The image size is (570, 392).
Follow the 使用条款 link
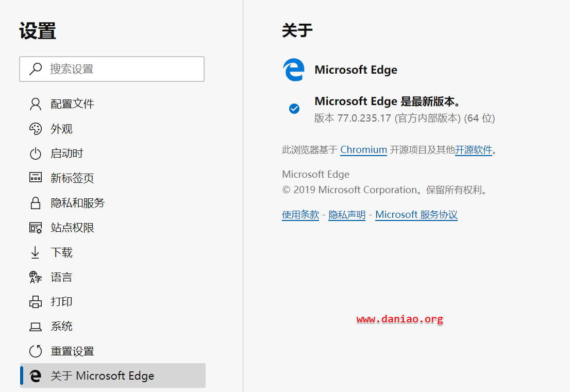[300, 215]
